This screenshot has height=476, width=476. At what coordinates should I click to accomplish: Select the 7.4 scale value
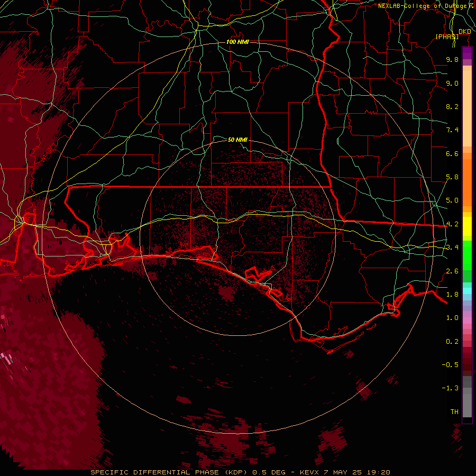tap(452, 130)
